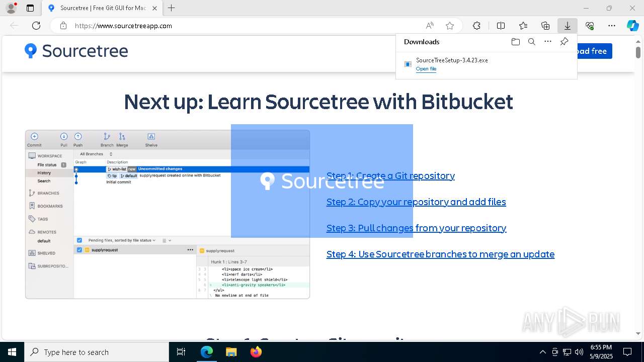Click the page vertical scrollbar thumb
The width and height of the screenshot is (644, 362).
click(638, 52)
